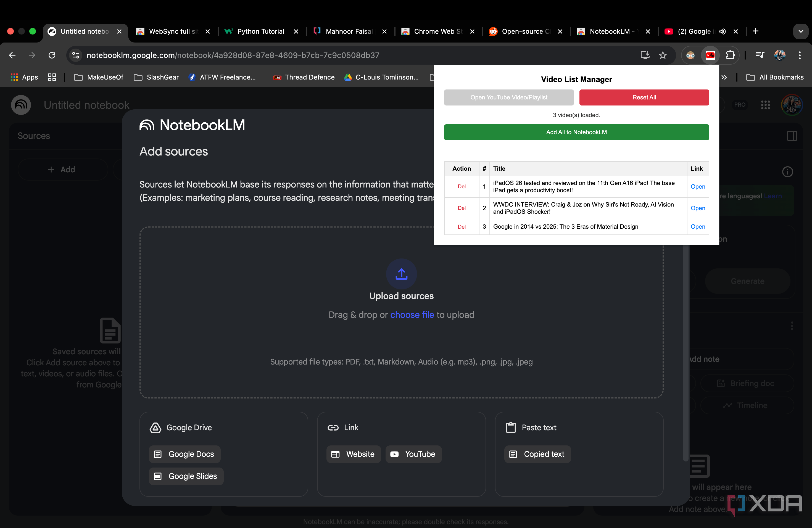Click the browser back arrow
The image size is (812, 528).
coord(12,55)
